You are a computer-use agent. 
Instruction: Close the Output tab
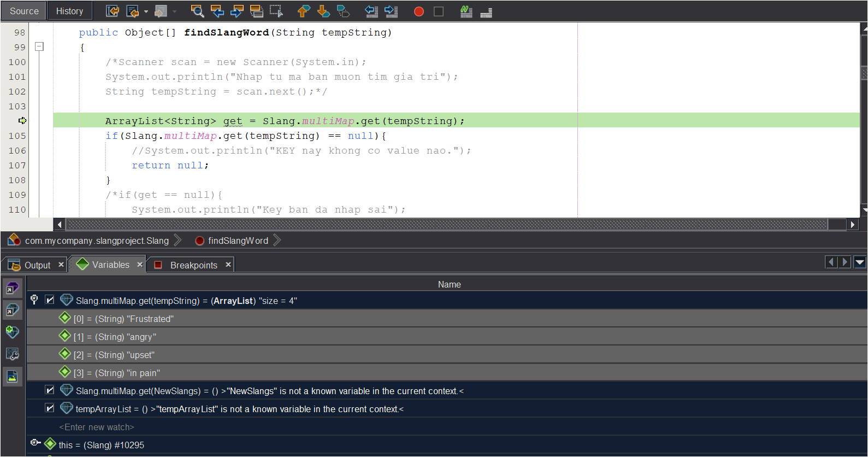61,265
